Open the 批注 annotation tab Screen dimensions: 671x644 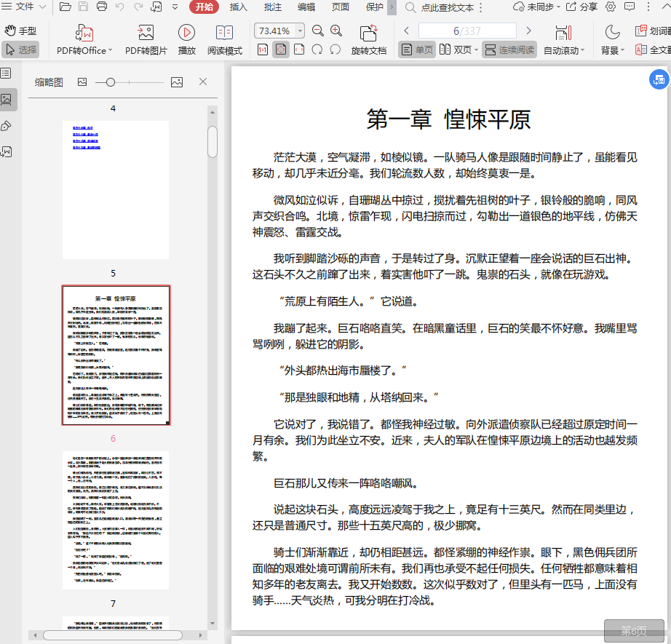click(x=272, y=7)
